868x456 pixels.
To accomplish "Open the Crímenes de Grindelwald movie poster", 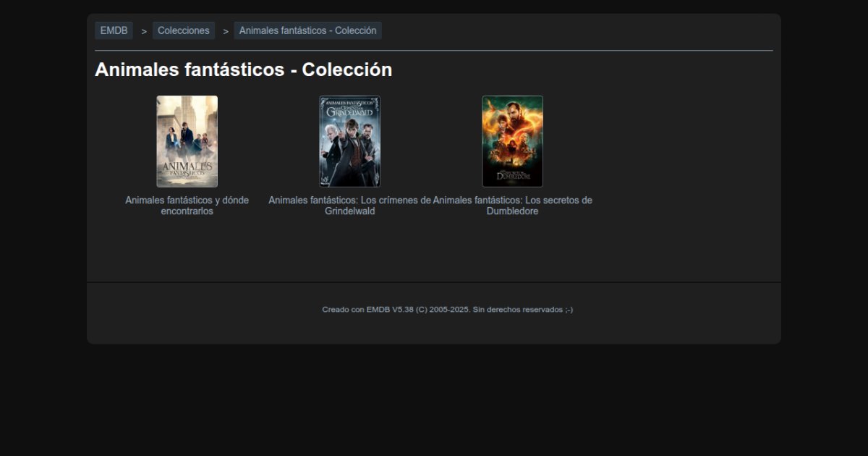I will [x=350, y=141].
